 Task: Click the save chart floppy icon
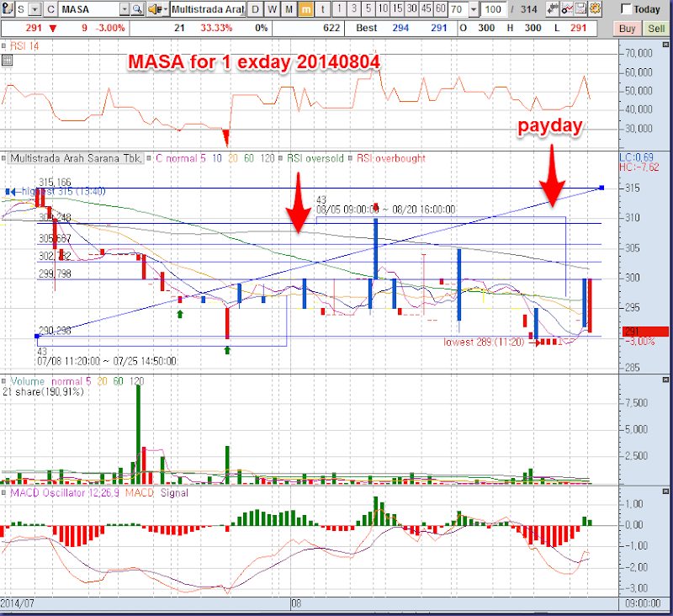[x=580, y=9]
